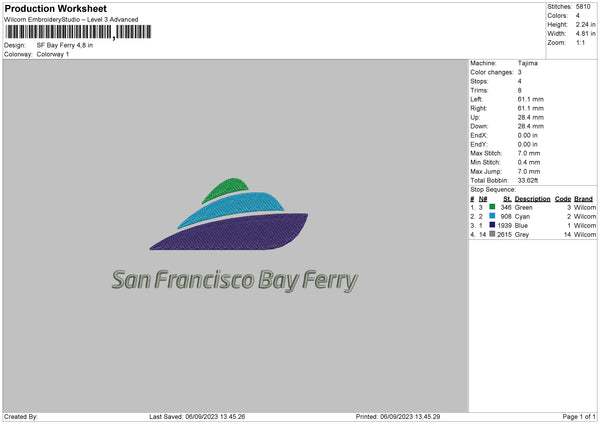600x424 pixels.
Task: Click 'Wilcom EmbroideryStudio – Level 3 Advanced' text
Action: (71, 20)
